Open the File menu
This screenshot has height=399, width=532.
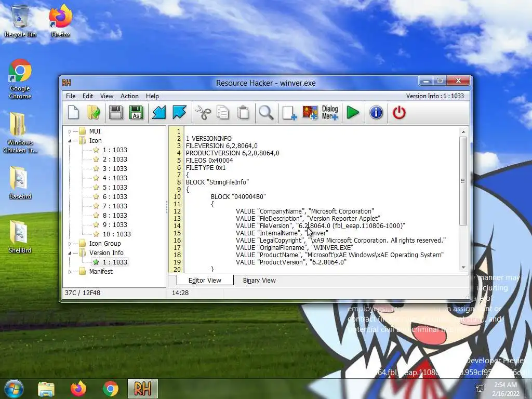[x=71, y=96]
